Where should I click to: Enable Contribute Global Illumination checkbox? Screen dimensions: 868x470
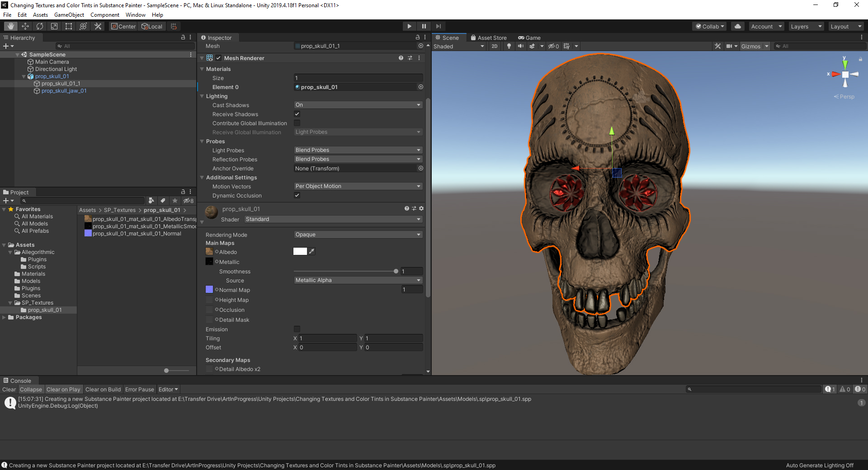[x=297, y=123]
